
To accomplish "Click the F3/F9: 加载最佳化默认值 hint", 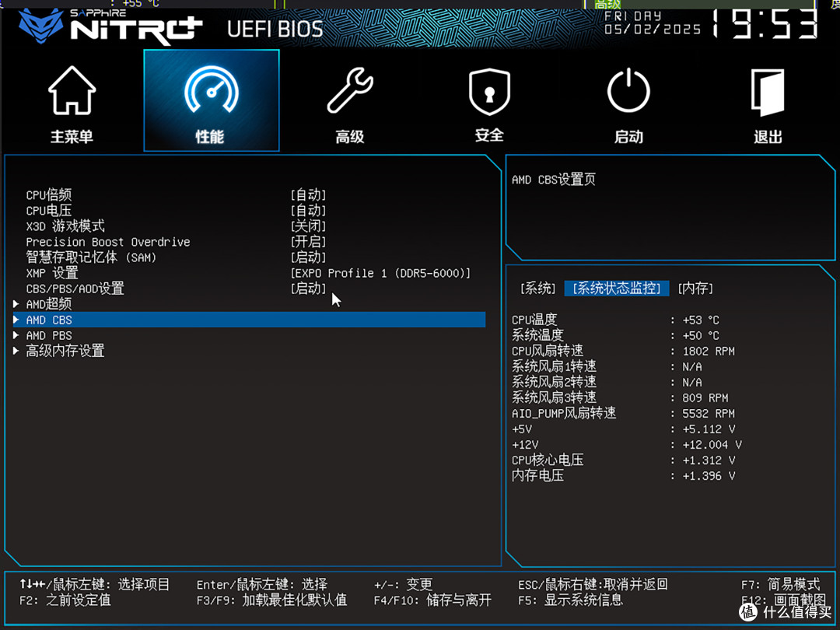I will click(271, 600).
